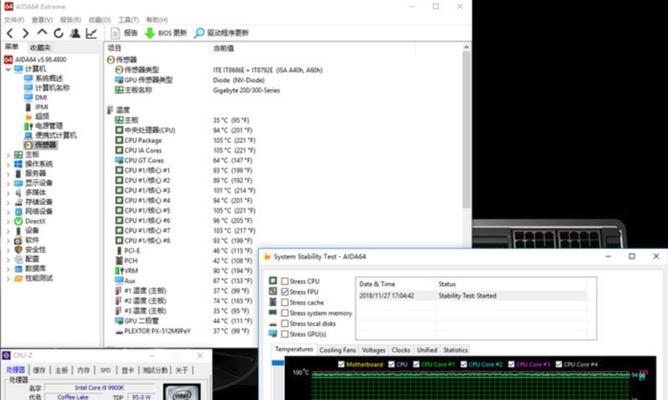The height and width of the screenshot is (400, 668).
Task: Switch to the Statistics tab
Action: 455,350
